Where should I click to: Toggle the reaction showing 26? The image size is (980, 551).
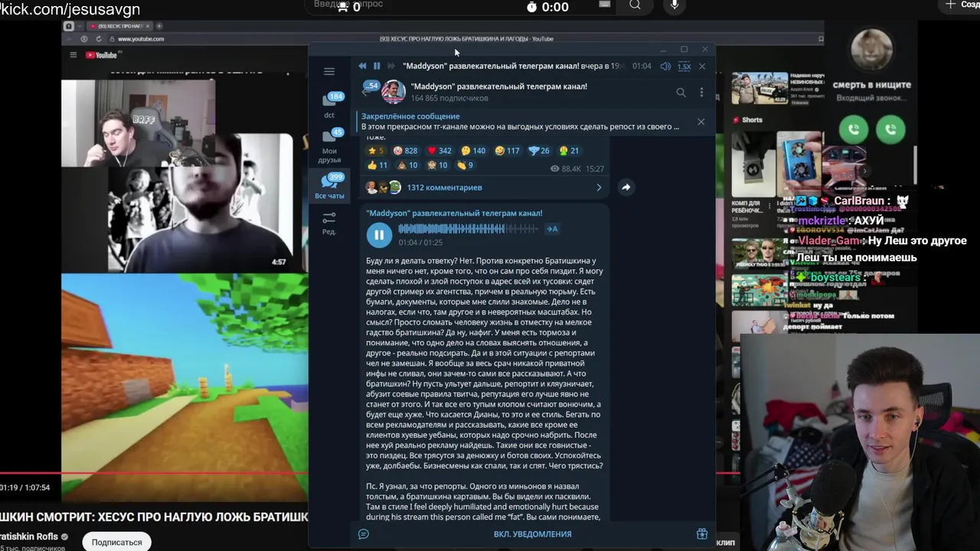[539, 151]
